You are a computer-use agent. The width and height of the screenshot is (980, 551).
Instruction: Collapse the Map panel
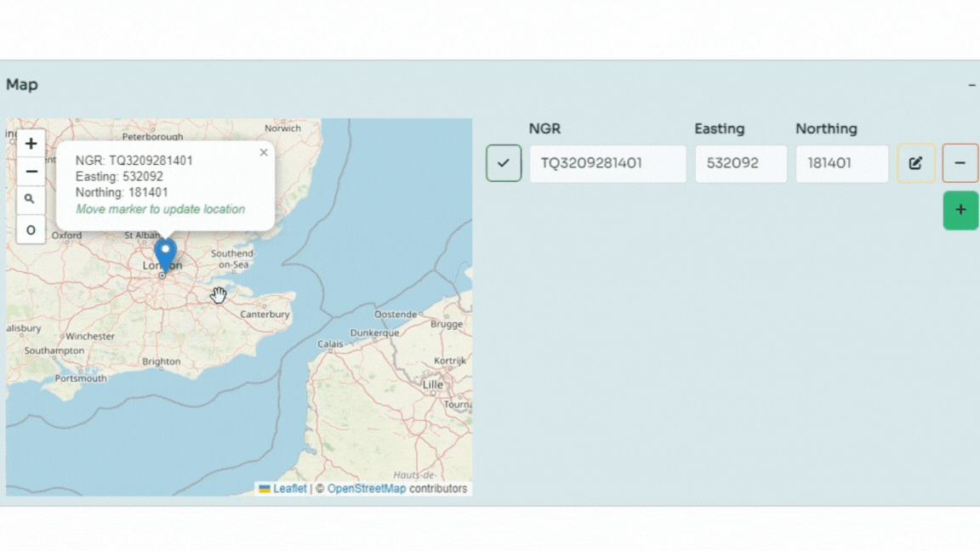(971, 85)
